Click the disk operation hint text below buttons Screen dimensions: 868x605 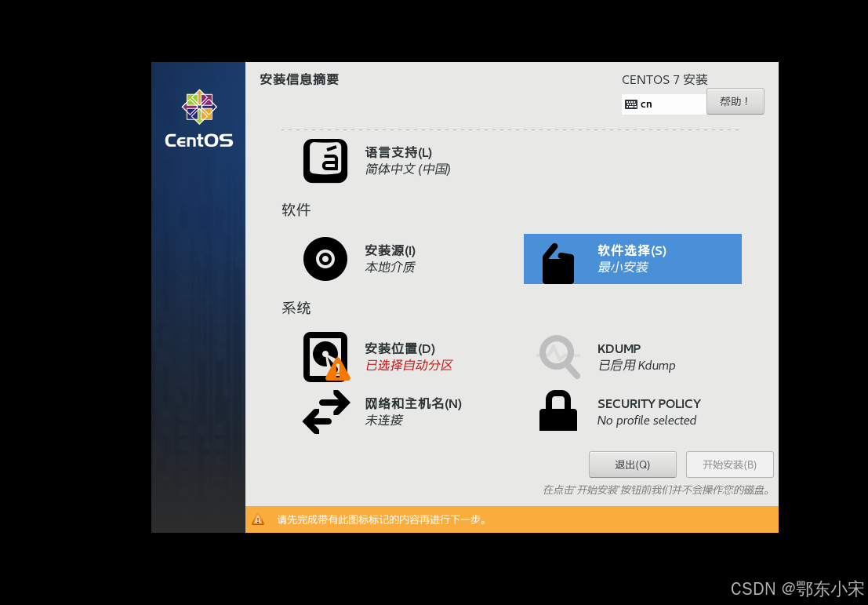[x=656, y=490]
